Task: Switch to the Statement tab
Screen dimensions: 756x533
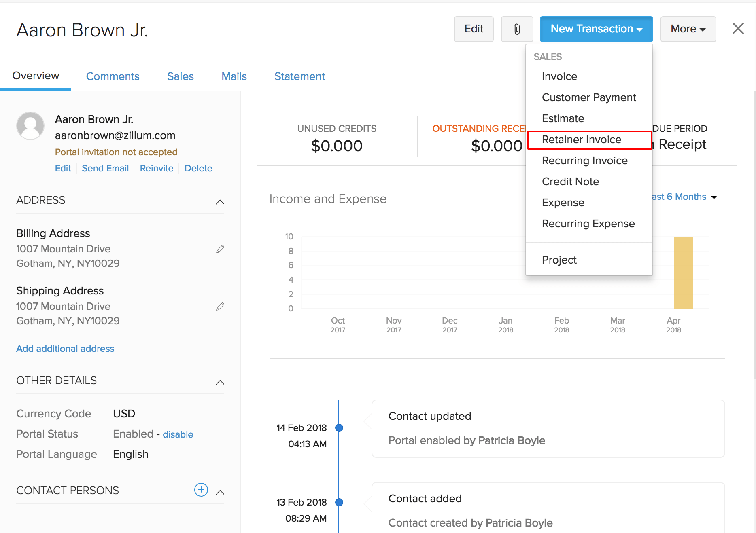Action: 299,76
